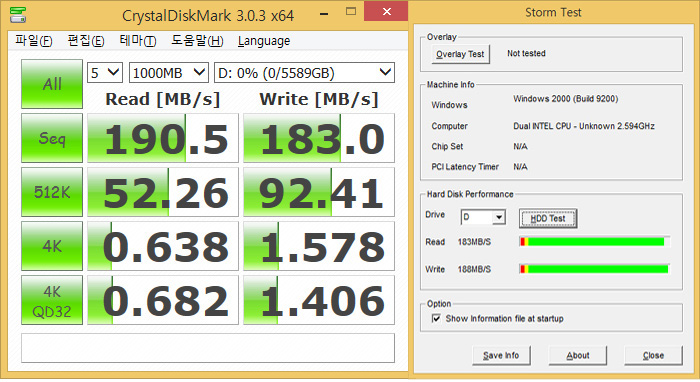Select the Seq write value 183.0

(x=319, y=138)
